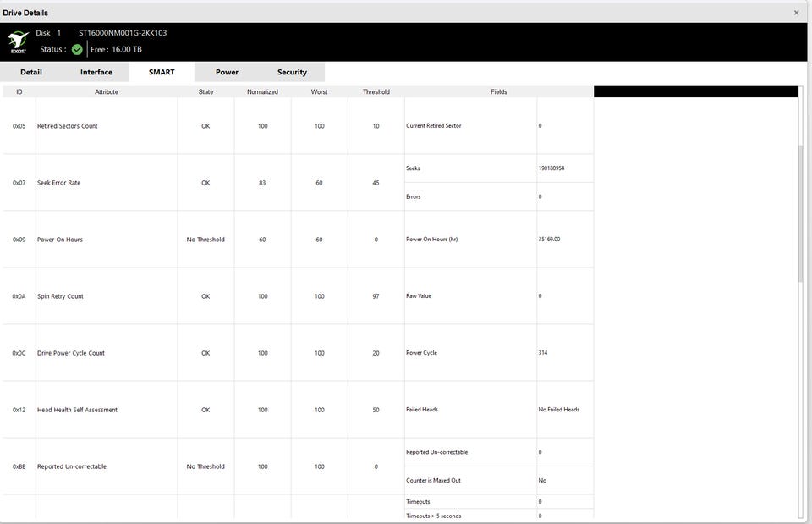Click Drive Power Cycle Count threshold 20

coord(376,353)
